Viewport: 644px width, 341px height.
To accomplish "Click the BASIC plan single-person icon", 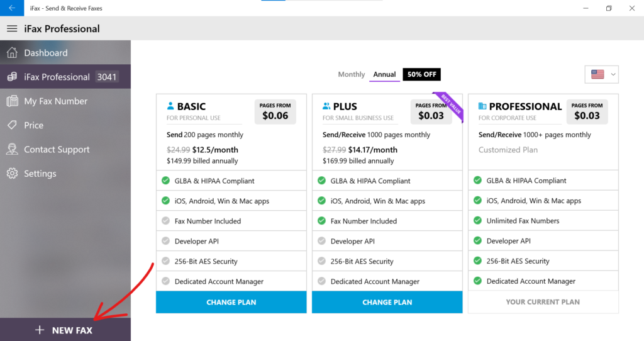I will click(x=170, y=106).
